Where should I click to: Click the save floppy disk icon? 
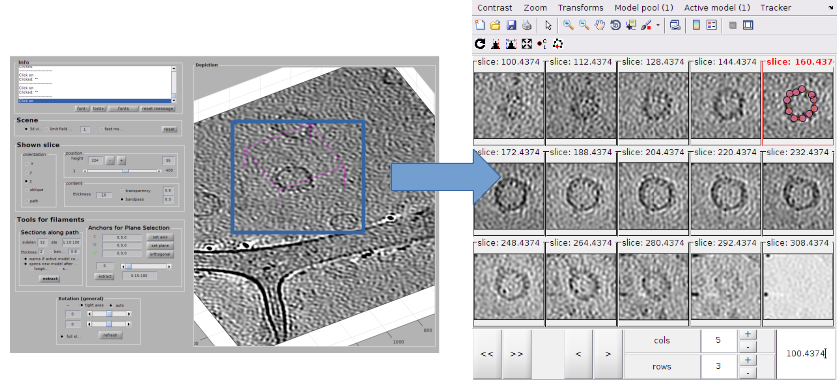click(x=511, y=25)
